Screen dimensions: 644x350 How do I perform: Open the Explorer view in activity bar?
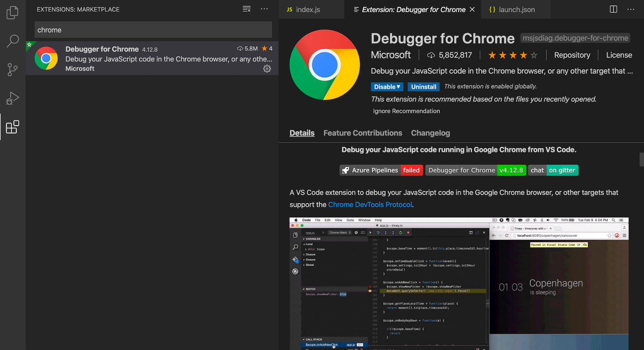click(12, 13)
